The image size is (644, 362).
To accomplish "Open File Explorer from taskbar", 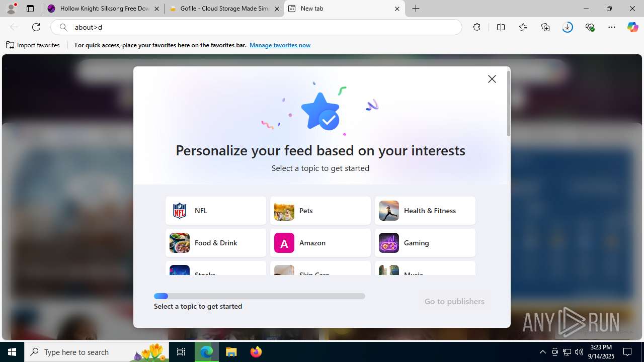I will point(231,352).
